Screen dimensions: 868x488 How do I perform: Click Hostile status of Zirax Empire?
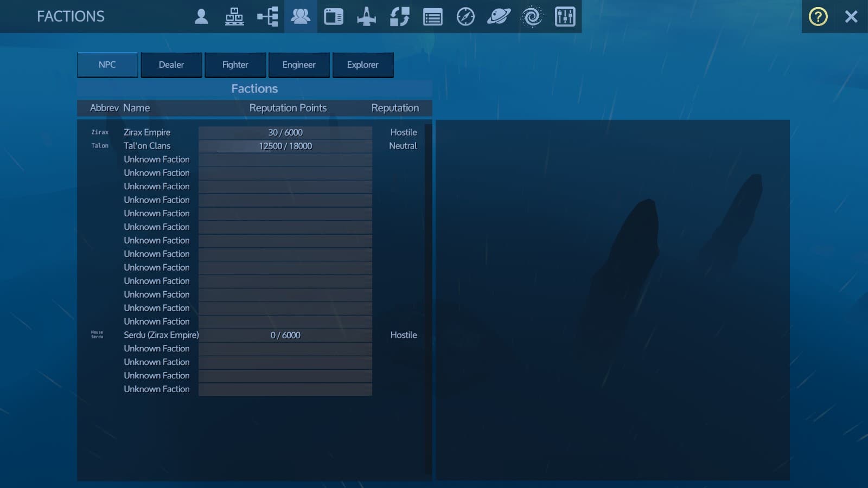click(404, 132)
